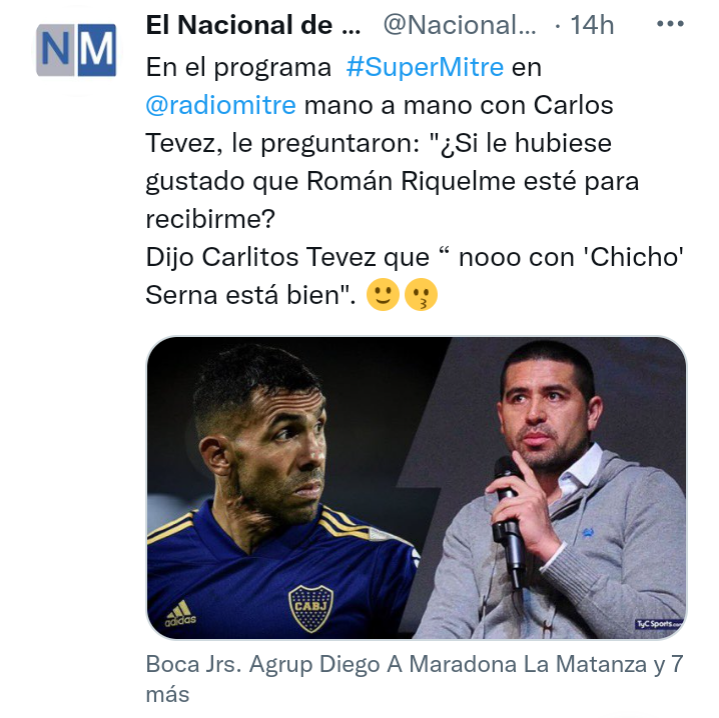Viewport: 719px width, 718px height.
Task: Open the 14h tweet timestamp
Action: click(592, 25)
